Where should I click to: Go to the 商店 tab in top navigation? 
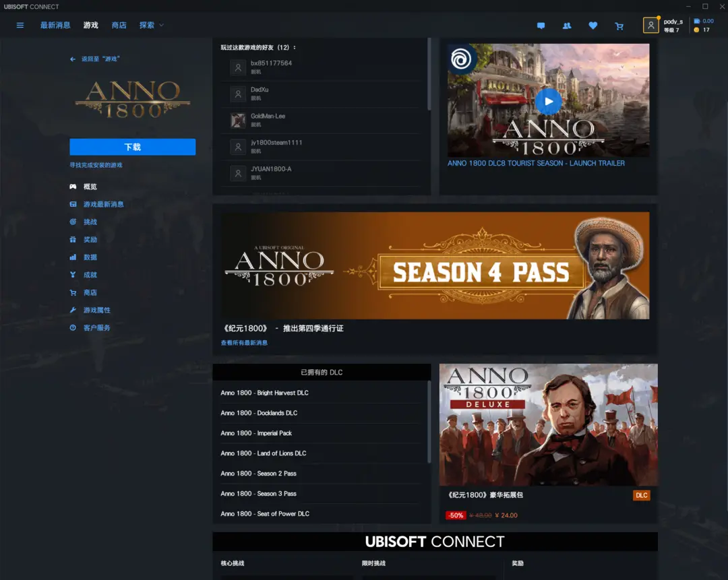tap(119, 25)
